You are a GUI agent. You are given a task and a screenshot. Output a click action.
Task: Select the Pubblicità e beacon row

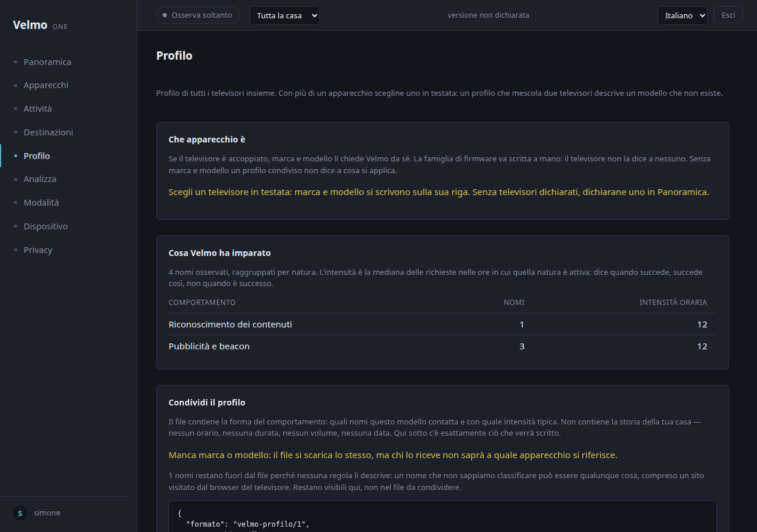[442, 346]
